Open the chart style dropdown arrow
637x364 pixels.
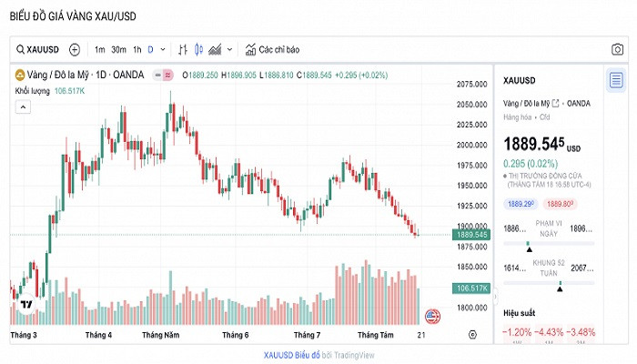click(x=229, y=49)
